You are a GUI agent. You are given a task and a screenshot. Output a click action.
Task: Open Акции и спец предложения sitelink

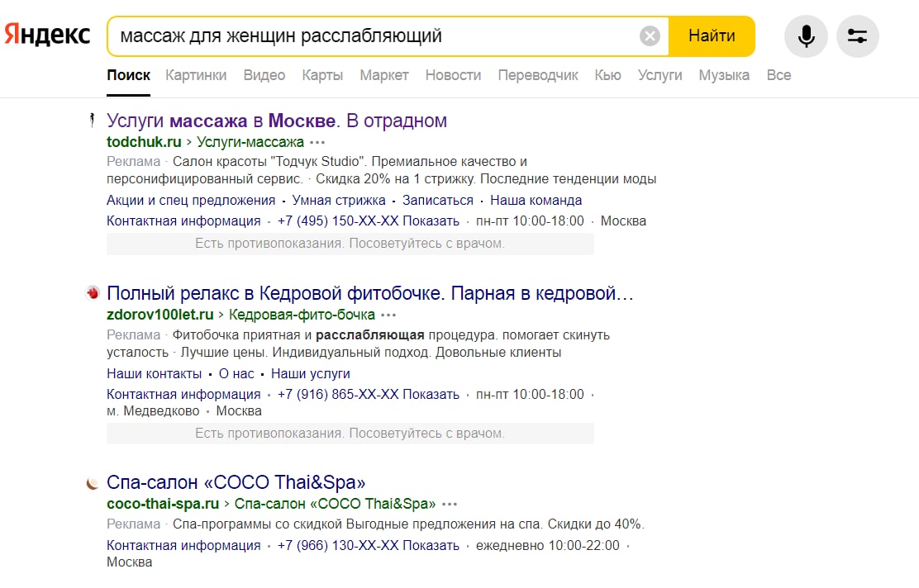click(190, 201)
